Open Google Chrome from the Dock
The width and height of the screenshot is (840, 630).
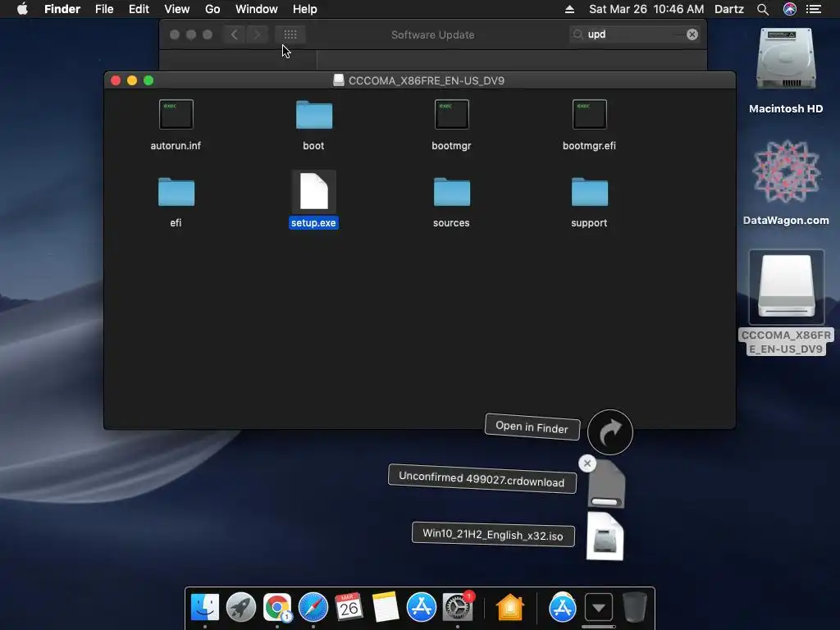tap(277, 607)
